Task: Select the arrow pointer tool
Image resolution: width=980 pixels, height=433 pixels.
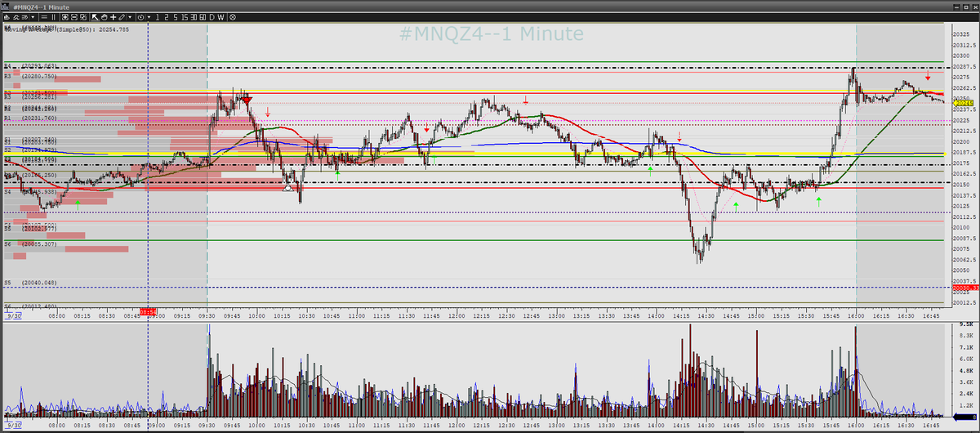Action: [95, 17]
